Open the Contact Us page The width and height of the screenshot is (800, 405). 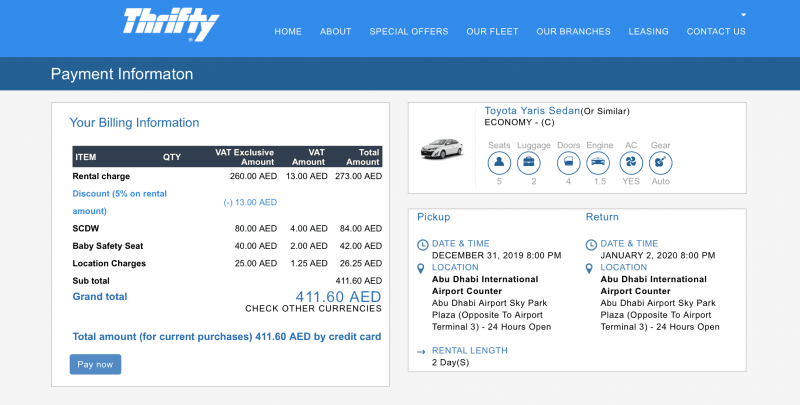[x=716, y=32]
